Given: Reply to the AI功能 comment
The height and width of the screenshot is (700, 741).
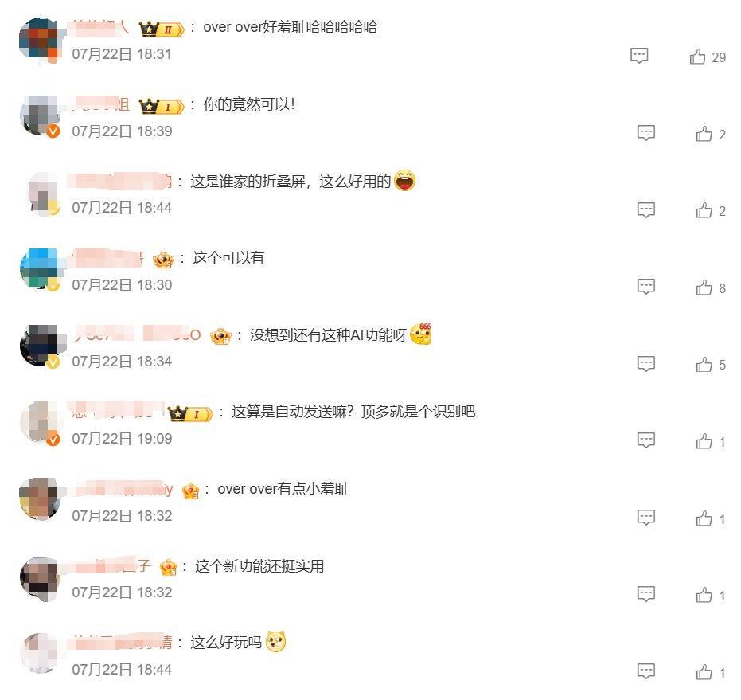Looking at the screenshot, I should [646, 364].
